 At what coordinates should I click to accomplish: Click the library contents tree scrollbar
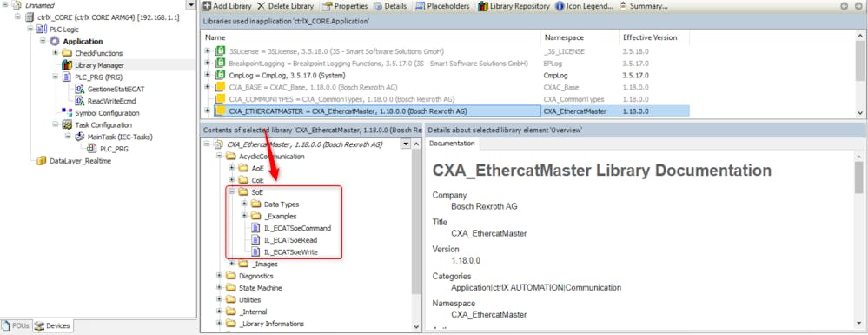pos(417,222)
